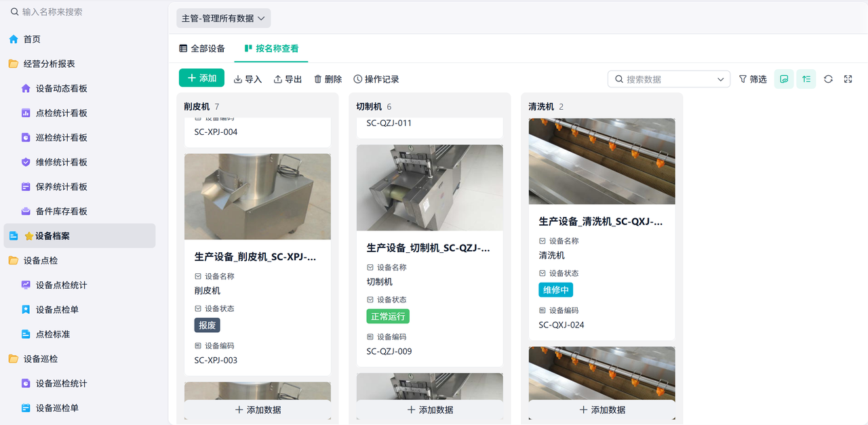Open 点检统计看板 icon

coord(26,113)
